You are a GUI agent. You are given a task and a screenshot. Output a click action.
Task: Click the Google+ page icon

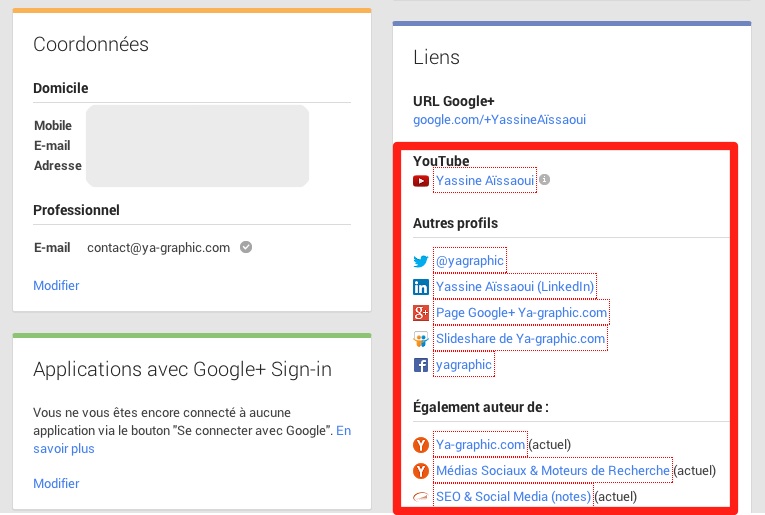(421, 313)
